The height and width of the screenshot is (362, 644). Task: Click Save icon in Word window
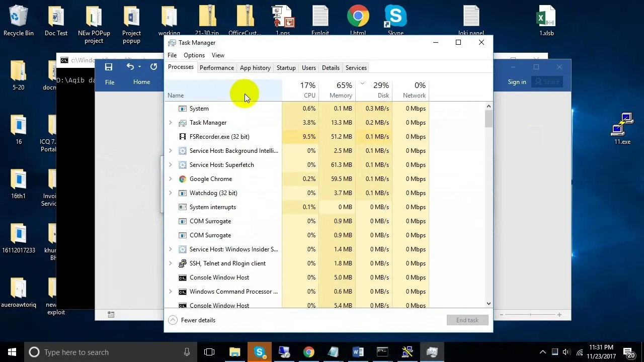click(108, 67)
